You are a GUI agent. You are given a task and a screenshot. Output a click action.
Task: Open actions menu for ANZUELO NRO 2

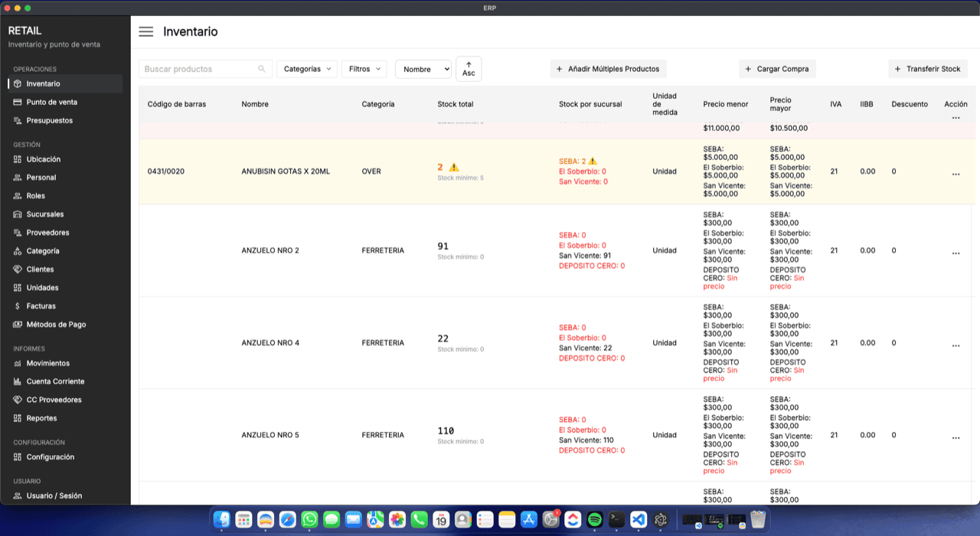[955, 253]
